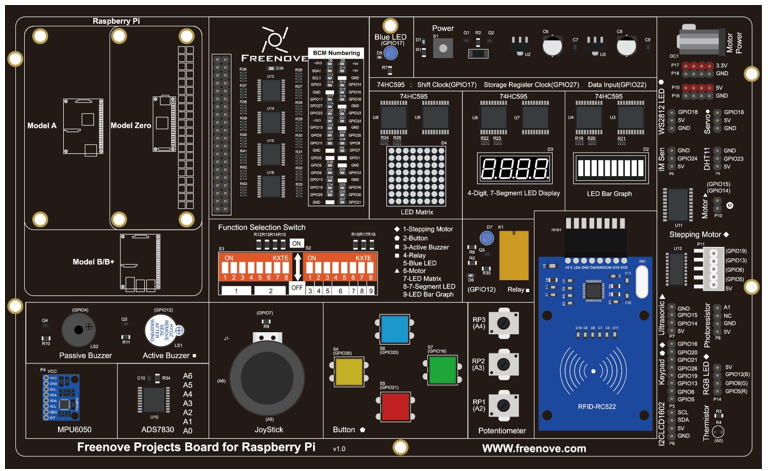Screen dimensions: 770x471
Task: Click the red push button labeled GPIO21
Action: pyautogui.click(x=395, y=407)
